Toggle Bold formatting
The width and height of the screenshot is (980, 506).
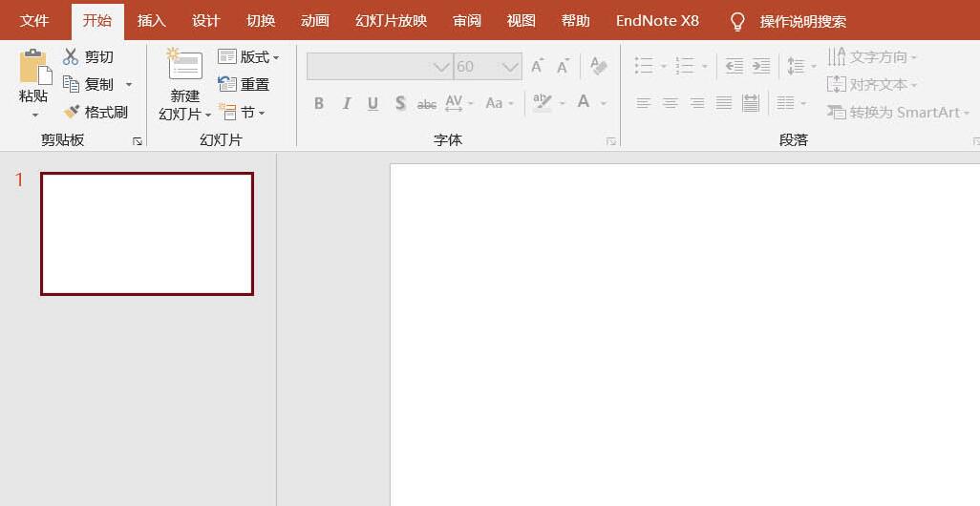[x=319, y=103]
